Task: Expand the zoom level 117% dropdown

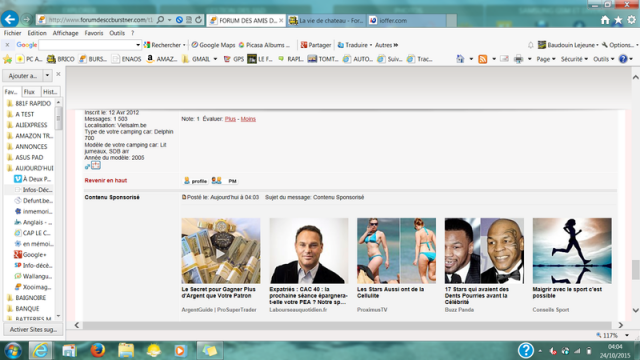Action: click(627, 336)
